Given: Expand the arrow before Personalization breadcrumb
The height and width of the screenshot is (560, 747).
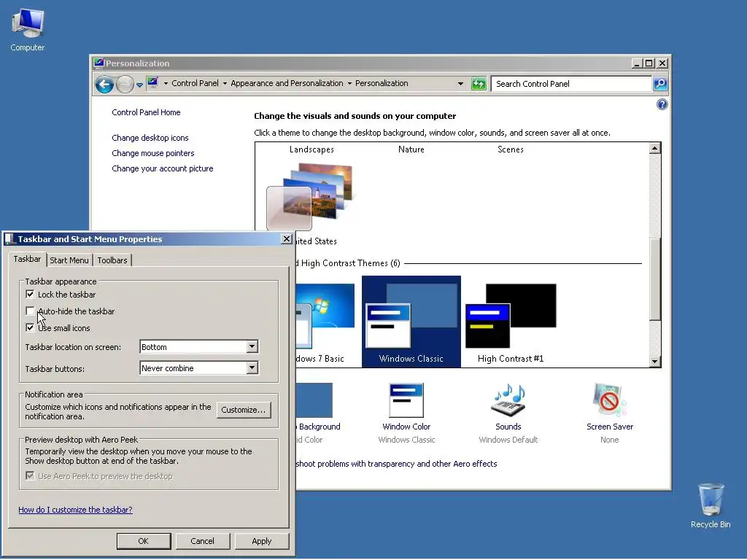Looking at the screenshot, I should pos(349,83).
